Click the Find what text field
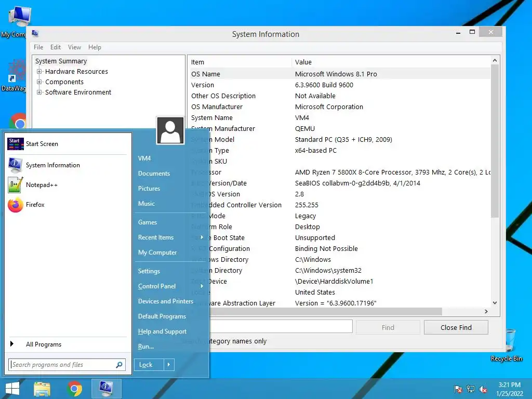 click(281, 326)
